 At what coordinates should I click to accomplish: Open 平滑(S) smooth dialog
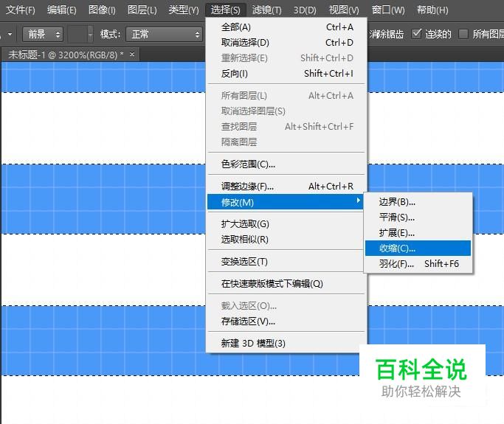point(418,217)
